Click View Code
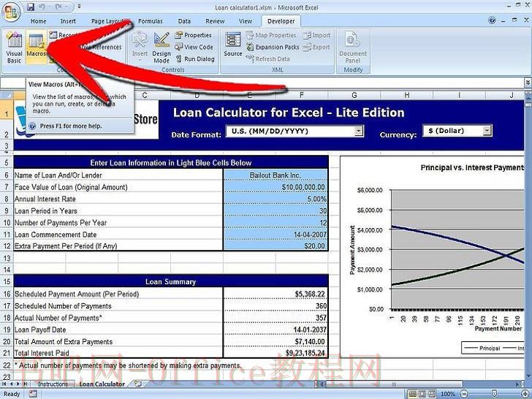The width and height of the screenshot is (532, 399). tap(194, 47)
